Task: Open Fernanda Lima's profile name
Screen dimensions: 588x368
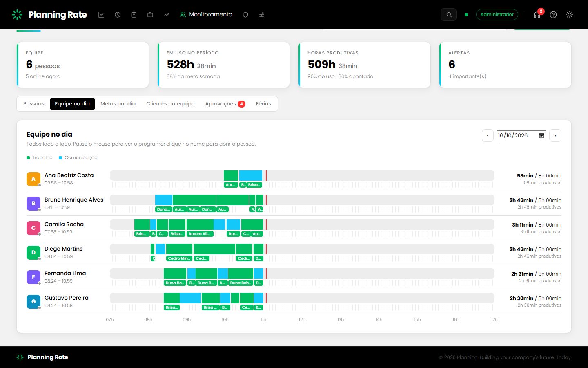Action: tap(65, 273)
